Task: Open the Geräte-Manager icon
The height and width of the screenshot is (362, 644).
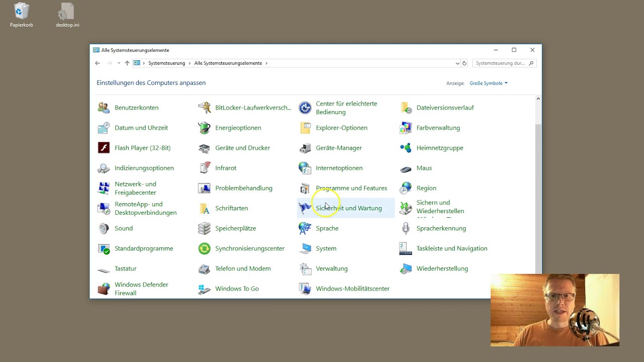Action: (x=305, y=148)
